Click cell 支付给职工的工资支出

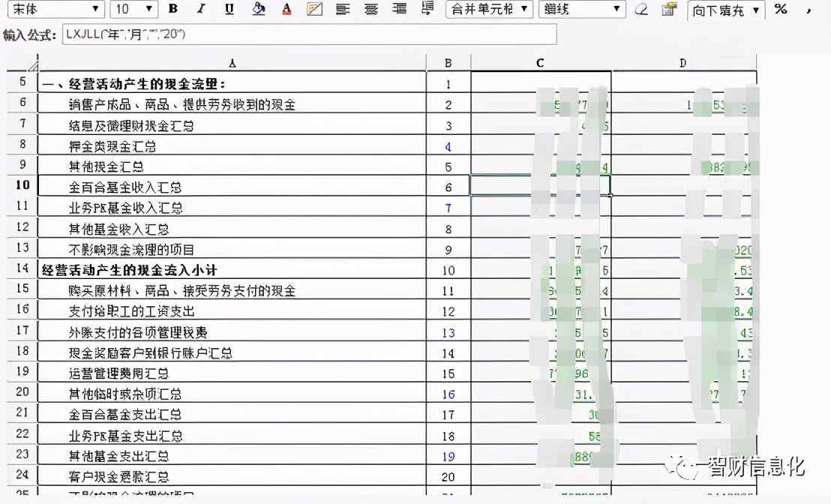[x=232, y=311]
